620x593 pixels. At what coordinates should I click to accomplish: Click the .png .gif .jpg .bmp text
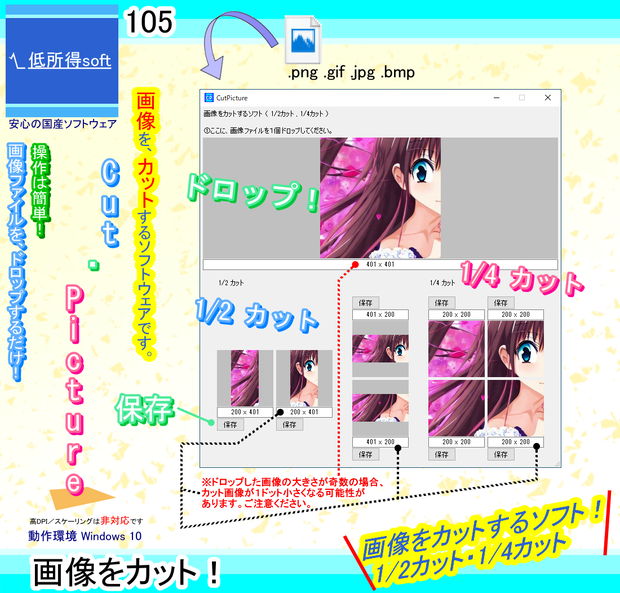click(351, 72)
